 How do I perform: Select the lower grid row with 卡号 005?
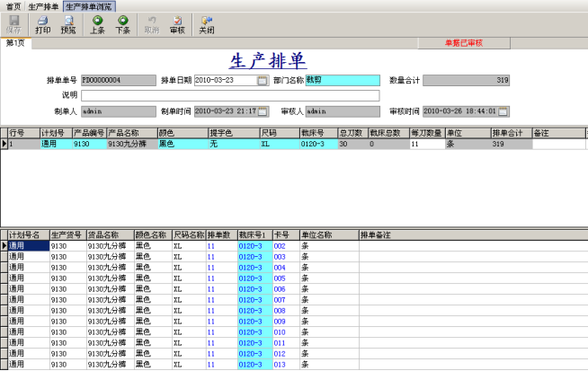(x=281, y=278)
